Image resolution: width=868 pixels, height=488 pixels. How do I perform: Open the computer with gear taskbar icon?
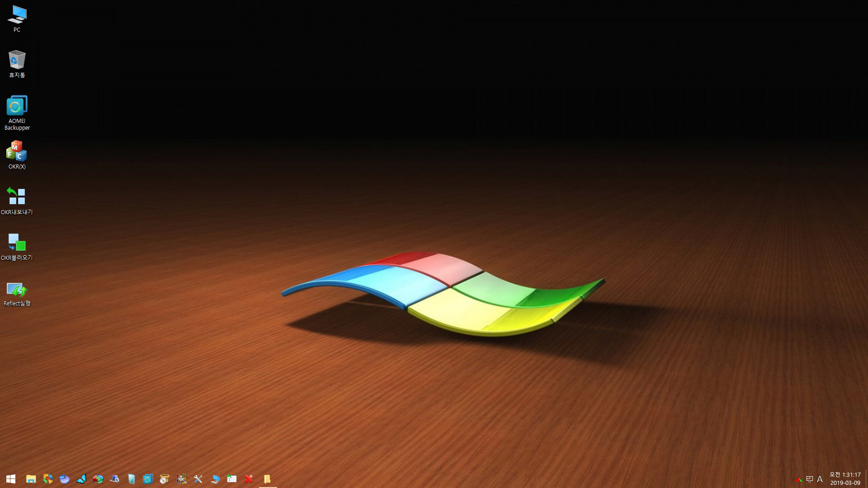pos(114,479)
